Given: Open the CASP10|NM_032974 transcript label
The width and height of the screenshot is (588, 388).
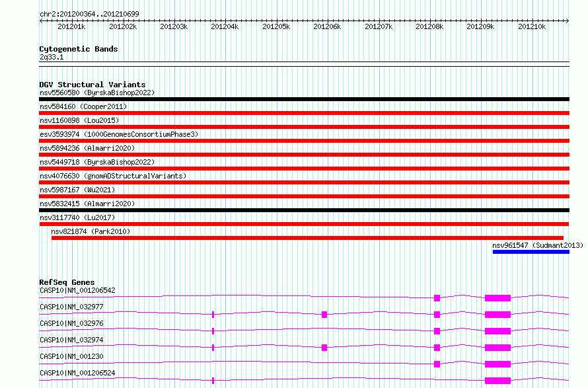Looking at the screenshot, I should (71, 340).
